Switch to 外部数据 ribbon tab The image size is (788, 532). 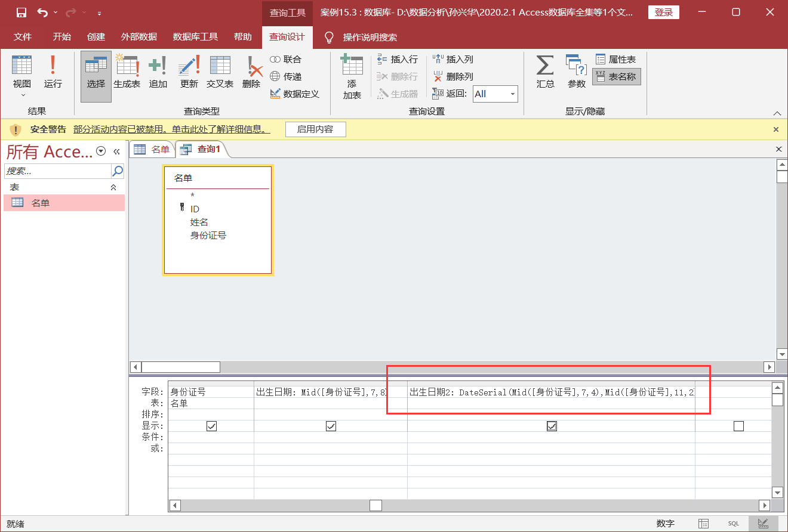click(138, 36)
